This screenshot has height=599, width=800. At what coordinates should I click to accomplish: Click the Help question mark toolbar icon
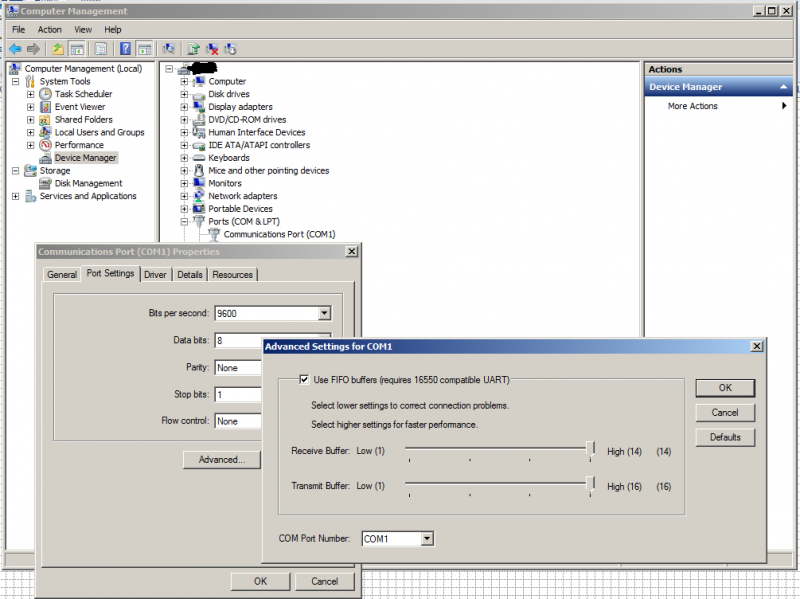125,49
